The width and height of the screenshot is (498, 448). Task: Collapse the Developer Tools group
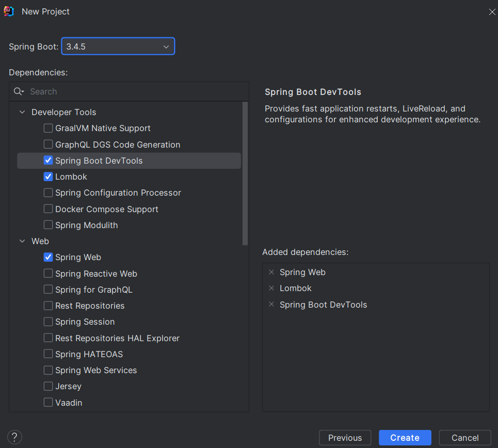pyautogui.click(x=22, y=112)
